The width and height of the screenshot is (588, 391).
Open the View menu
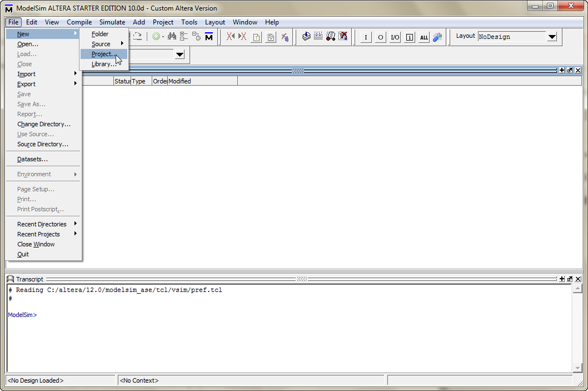tap(52, 22)
